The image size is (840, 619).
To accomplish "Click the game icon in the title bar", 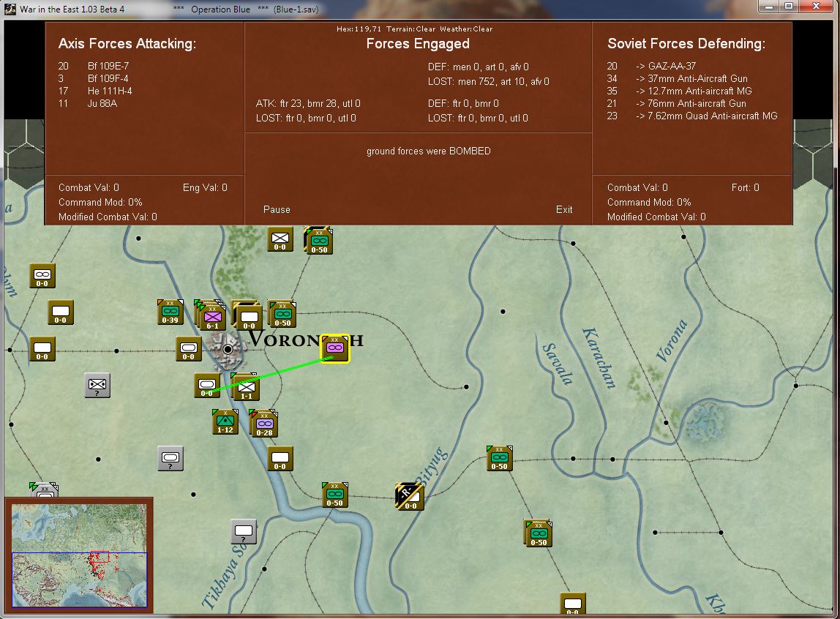I will [x=10, y=9].
